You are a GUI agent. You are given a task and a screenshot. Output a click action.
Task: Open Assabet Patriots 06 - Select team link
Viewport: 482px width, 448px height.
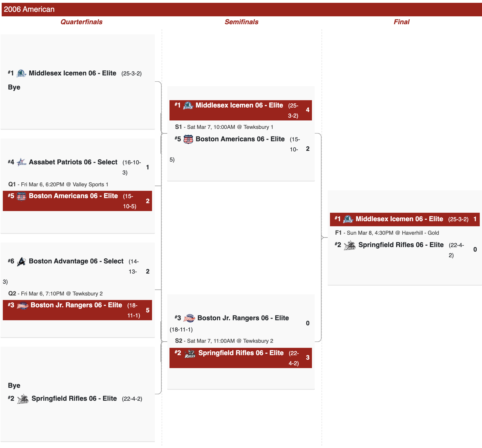pos(73,162)
